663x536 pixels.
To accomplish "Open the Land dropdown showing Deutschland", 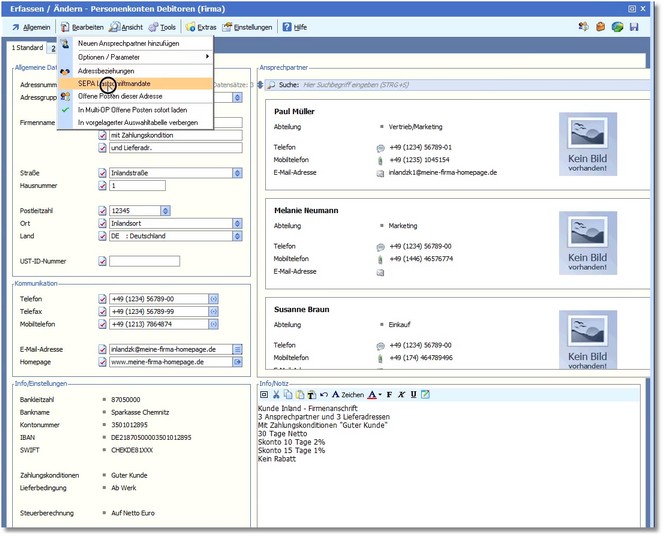I will point(236,236).
